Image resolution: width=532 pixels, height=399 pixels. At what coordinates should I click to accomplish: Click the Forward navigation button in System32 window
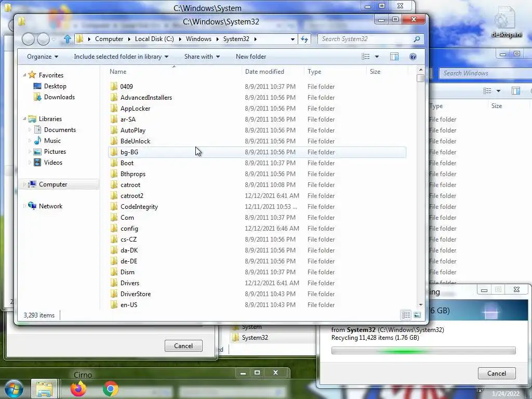(x=44, y=39)
